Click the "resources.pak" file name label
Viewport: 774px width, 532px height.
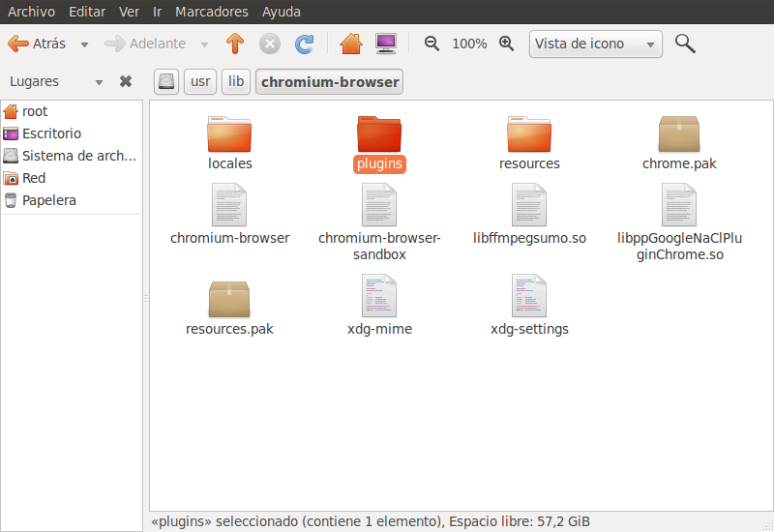[x=229, y=329]
